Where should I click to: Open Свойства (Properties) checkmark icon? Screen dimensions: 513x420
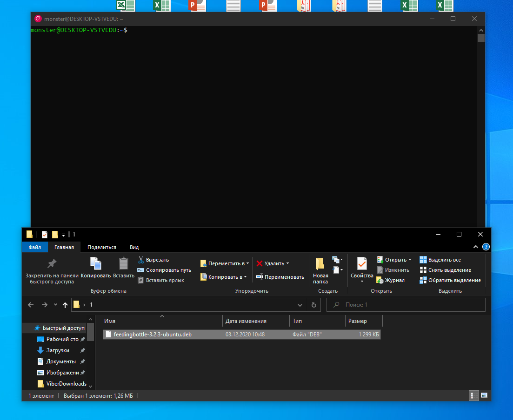coord(362,264)
